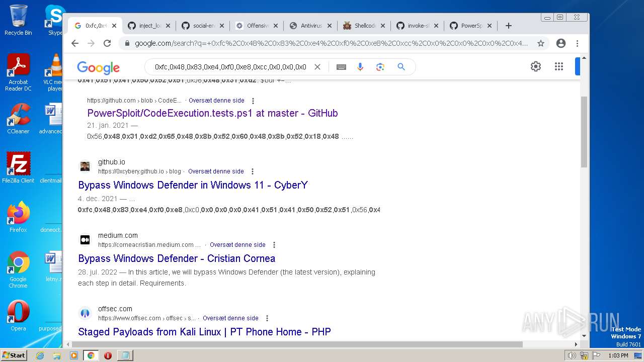Viewport: 644px width, 362px height.
Task: Open Staged Payloads from Kali Linux link
Action: [x=204, y=332]
